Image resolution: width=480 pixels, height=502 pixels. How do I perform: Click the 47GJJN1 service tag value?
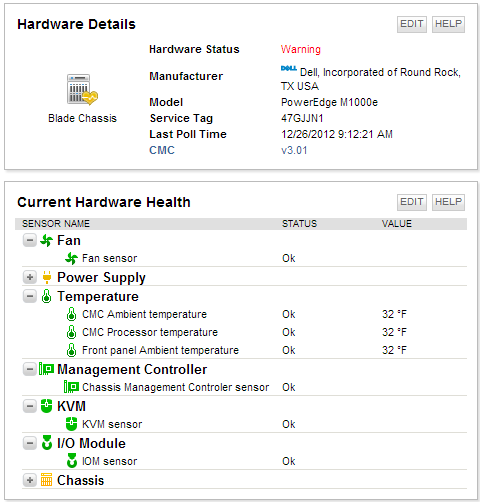pyautogui.click(x=302, y=118)
